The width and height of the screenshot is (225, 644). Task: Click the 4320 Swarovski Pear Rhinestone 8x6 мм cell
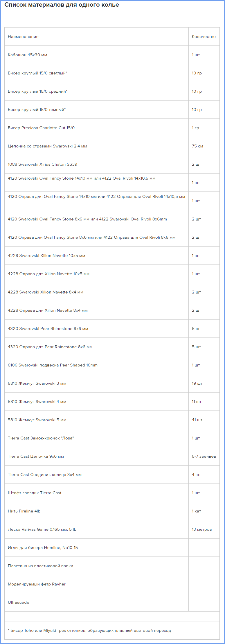point(48,329)
